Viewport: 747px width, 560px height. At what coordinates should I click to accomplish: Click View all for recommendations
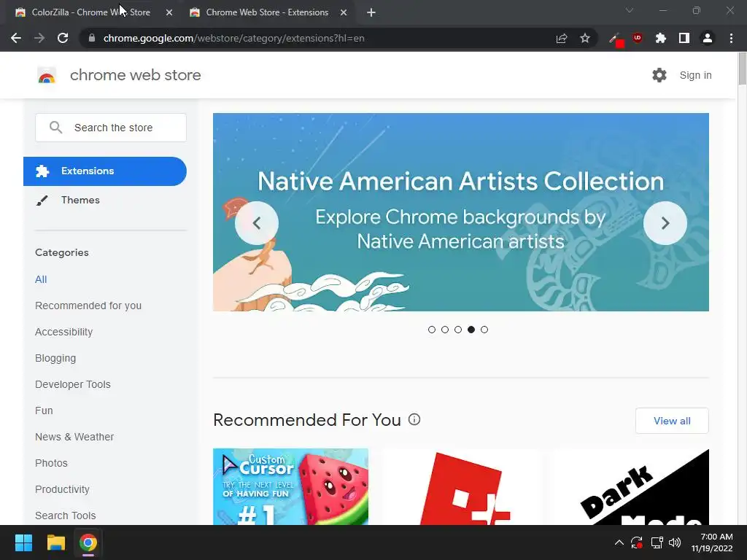pos(672,421)
